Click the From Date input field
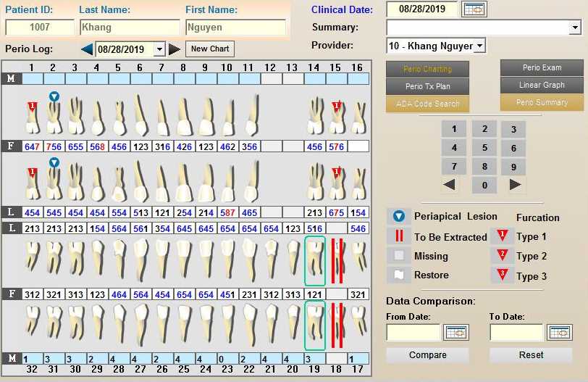The width and height of the screenshot is (588, 382). tap(413, 333)
